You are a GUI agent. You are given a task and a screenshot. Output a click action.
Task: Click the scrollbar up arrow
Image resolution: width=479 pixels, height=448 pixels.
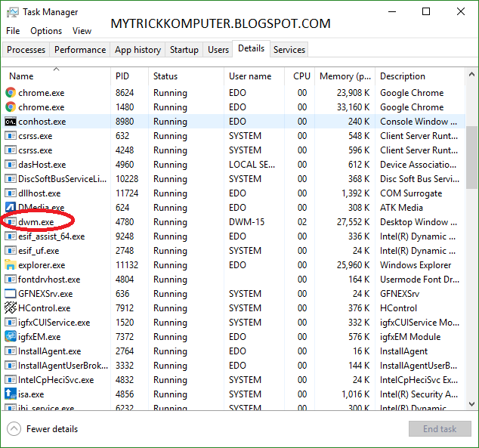tap(471, 74)
